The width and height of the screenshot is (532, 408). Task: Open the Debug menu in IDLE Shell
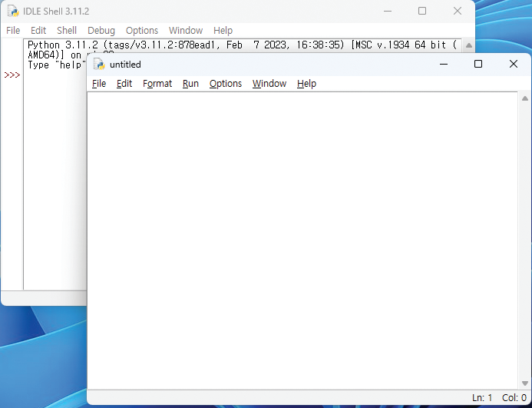coord(101,31)
